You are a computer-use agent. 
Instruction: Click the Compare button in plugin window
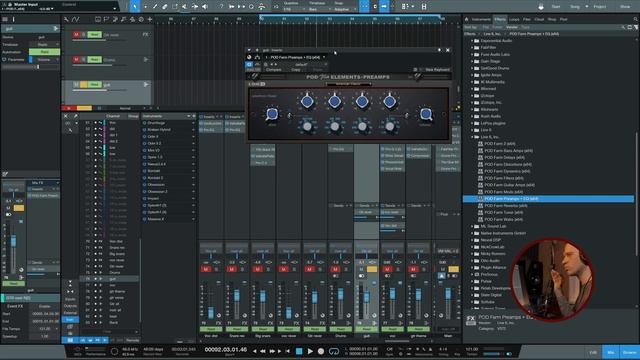[273, 70]
